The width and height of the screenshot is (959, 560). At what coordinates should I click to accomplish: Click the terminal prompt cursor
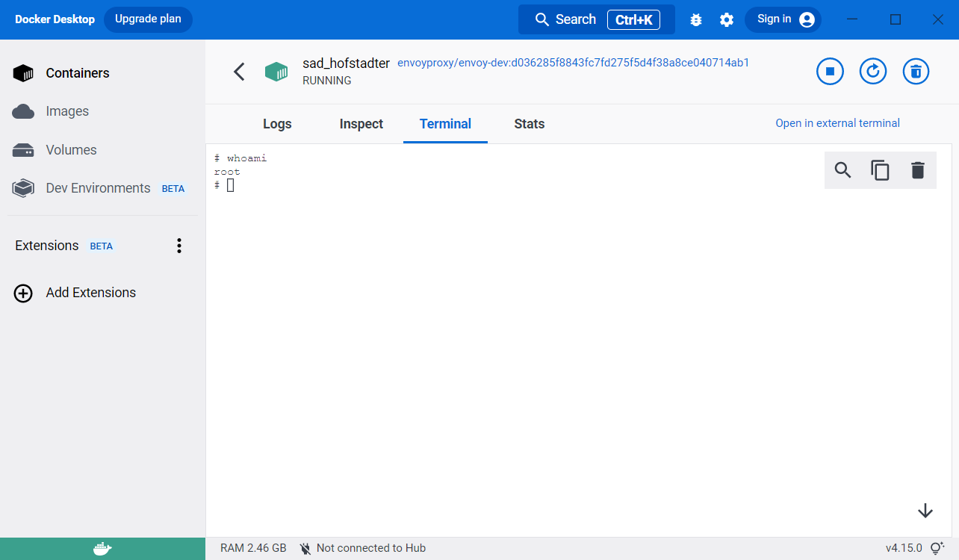point(231,185)
